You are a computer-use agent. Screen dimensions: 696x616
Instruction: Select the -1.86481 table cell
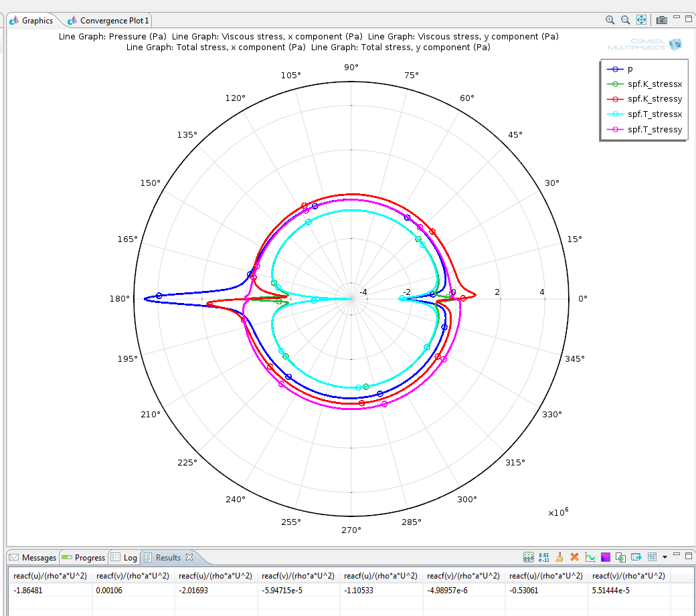28,589
